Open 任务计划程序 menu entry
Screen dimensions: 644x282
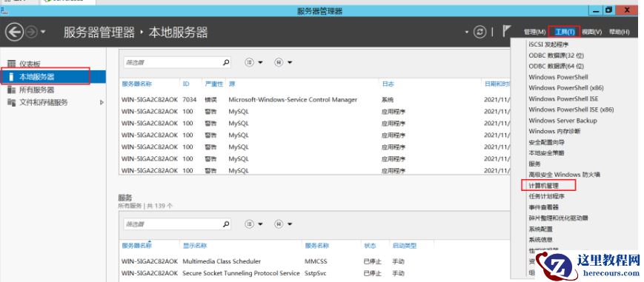click(546, 196)
